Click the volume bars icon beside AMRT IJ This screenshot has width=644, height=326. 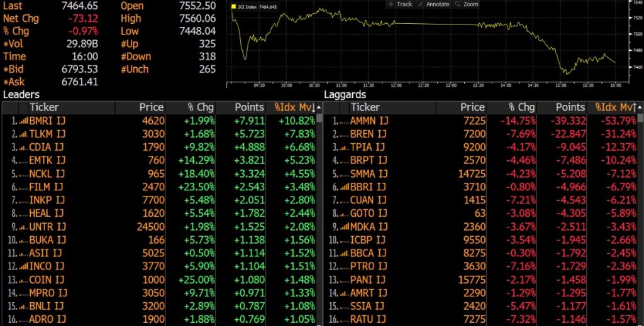tap(345, 293)
